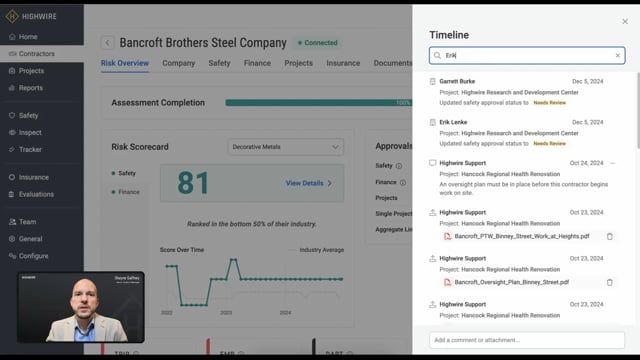The image size is (640, 360).
Task: Click the Add a comment or attachment field
Action: 527,340
